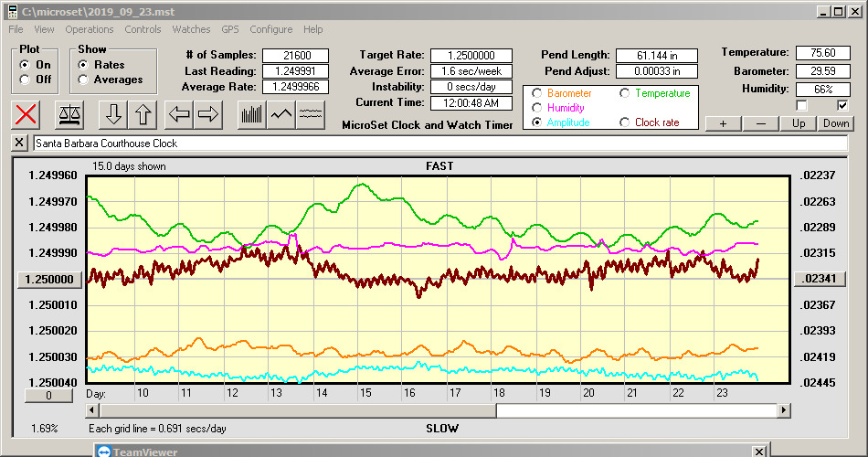Screen dimensions: 868x457
Task: Click the Pend Adjust field
Action: (657, 71)
